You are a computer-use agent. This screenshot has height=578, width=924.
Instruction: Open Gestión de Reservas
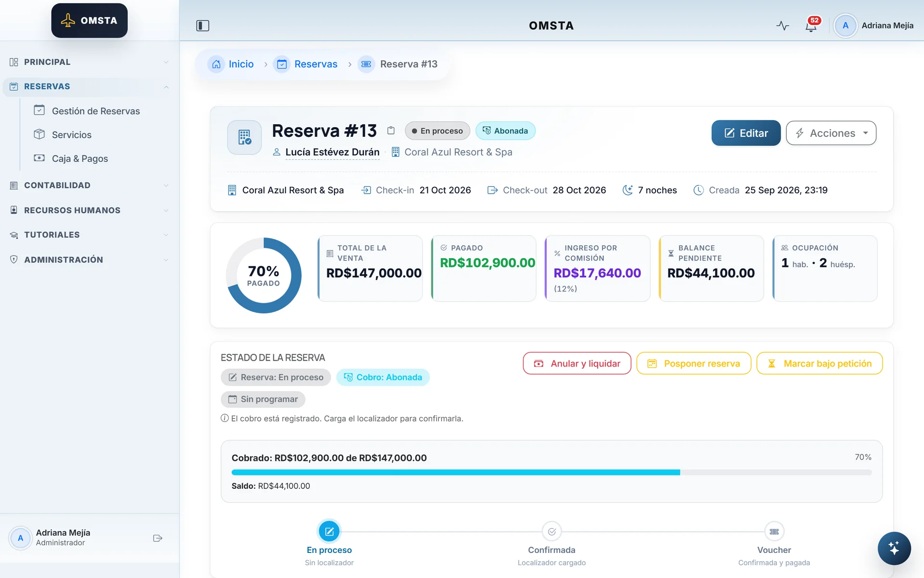[96, 111]
